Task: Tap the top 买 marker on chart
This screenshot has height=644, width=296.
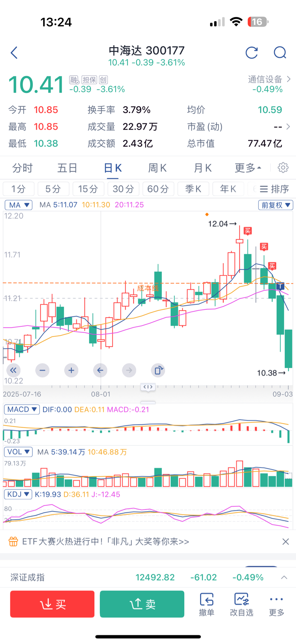Action: [247, 231]
